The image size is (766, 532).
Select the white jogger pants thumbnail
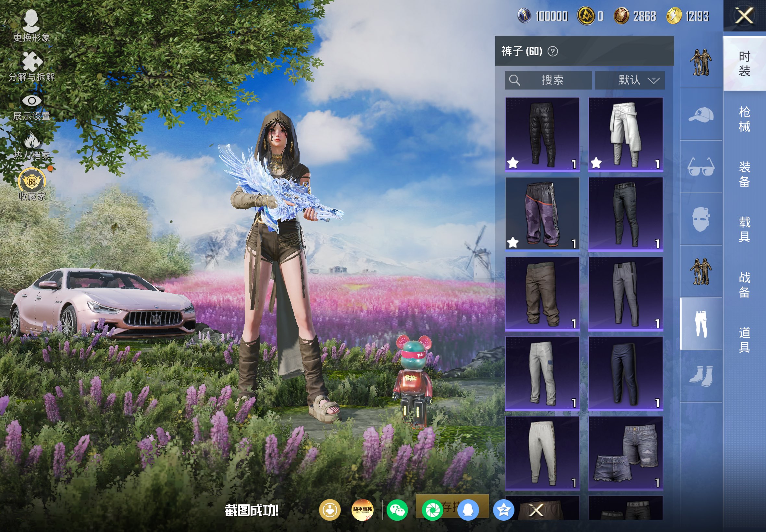542,453
